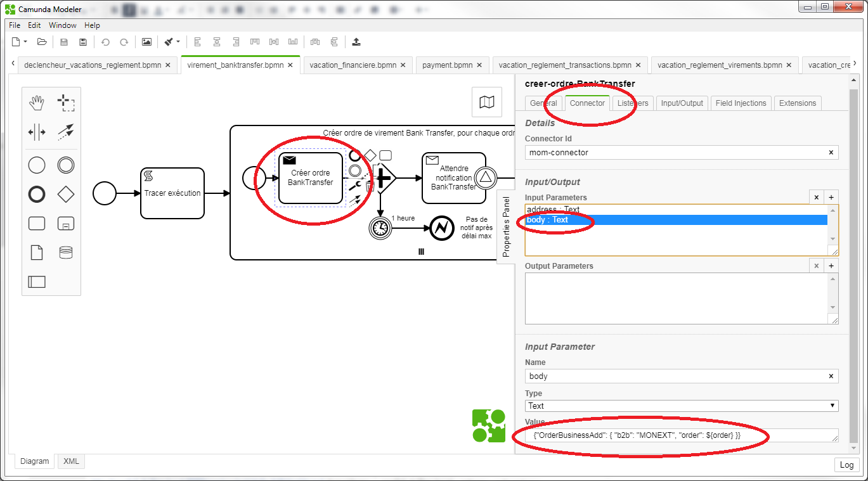Open the Type dropdown showing Text
The height and width of the screenshot is (481, 868).
(682, 406)
